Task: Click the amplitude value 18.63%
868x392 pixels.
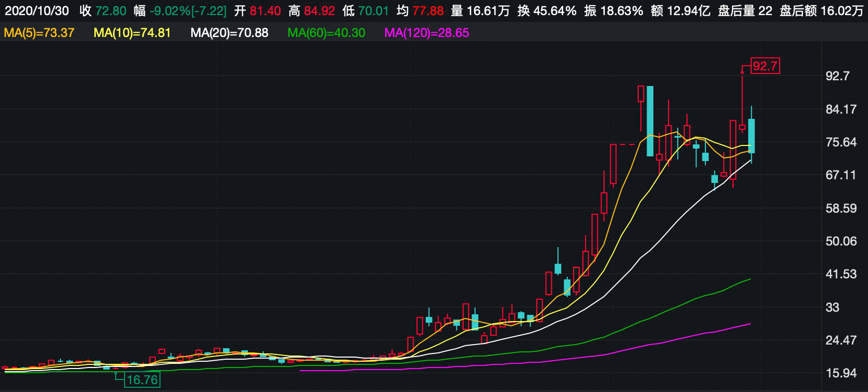Action: pos(621,11)
